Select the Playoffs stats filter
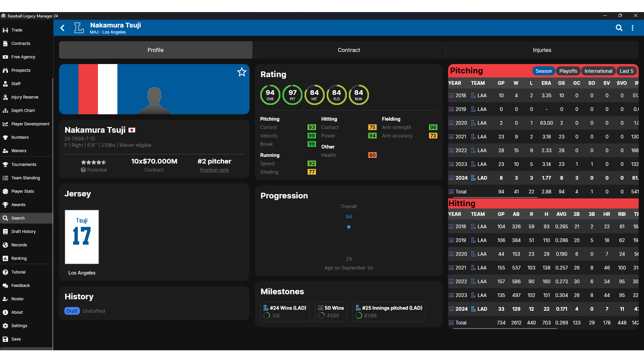 [568, 71]
